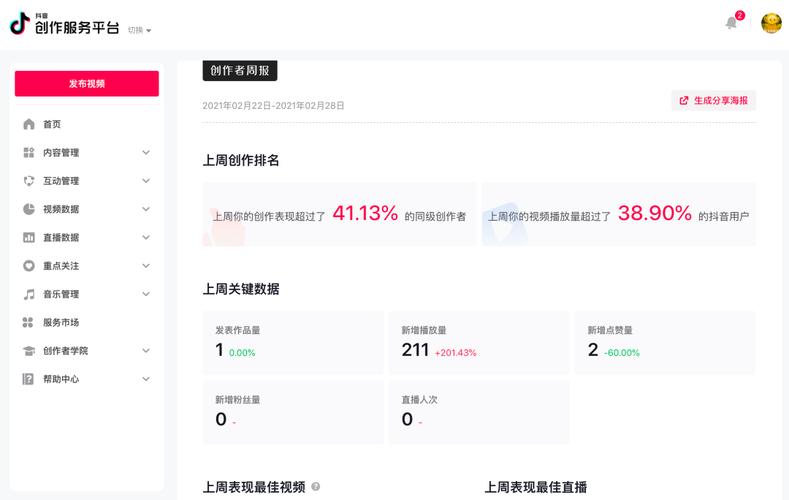Open 服务市场 menu item

(x=61, y=323)
